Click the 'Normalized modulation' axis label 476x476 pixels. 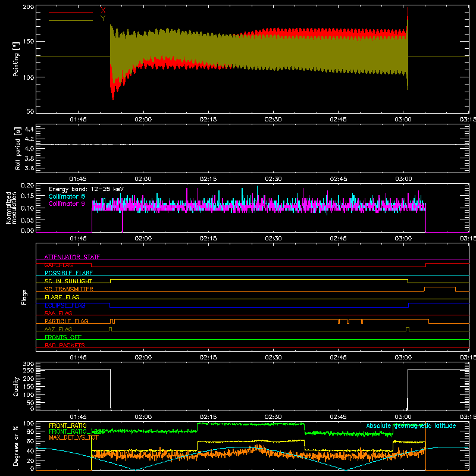tap(11, 208)
